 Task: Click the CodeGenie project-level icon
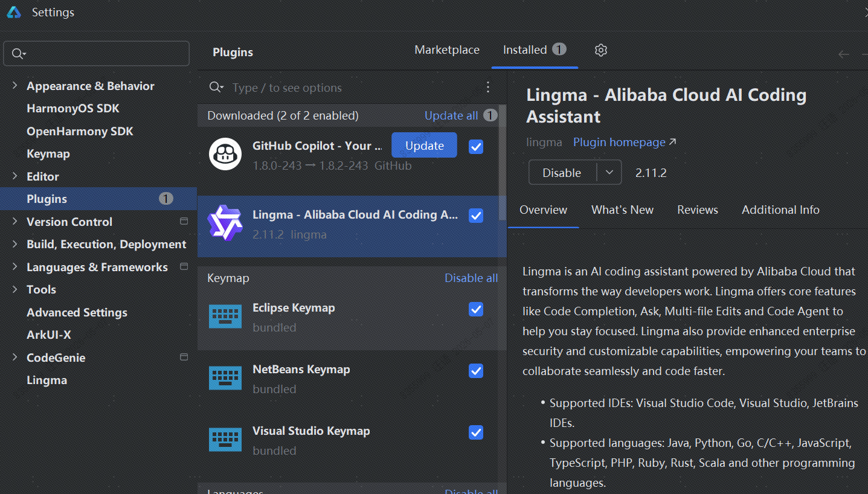184,358
